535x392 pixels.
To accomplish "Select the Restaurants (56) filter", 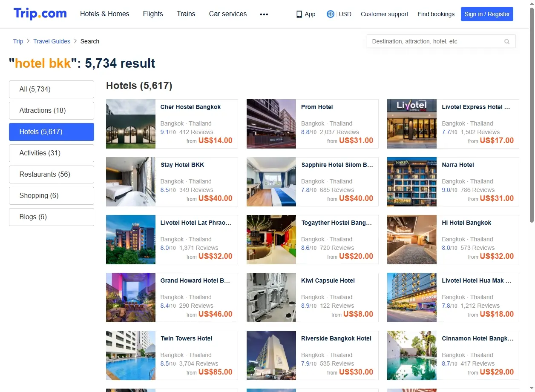I will pos(52,175).
